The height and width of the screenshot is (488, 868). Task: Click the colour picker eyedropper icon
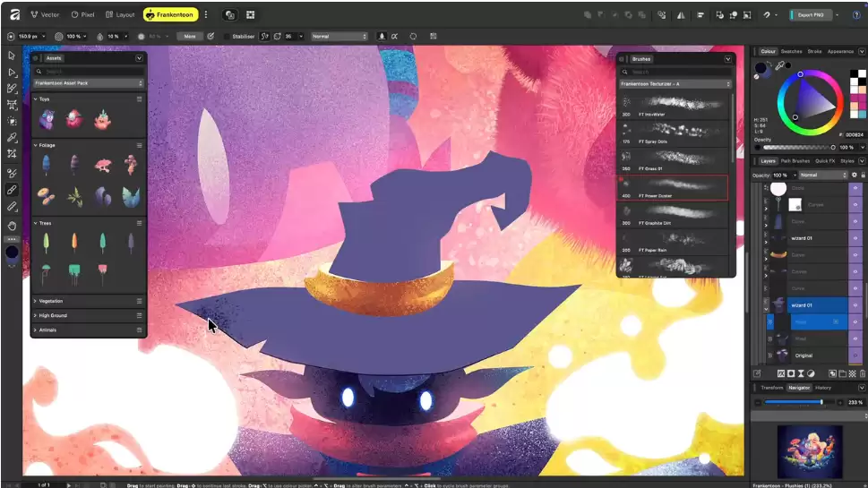coord(780,66)
